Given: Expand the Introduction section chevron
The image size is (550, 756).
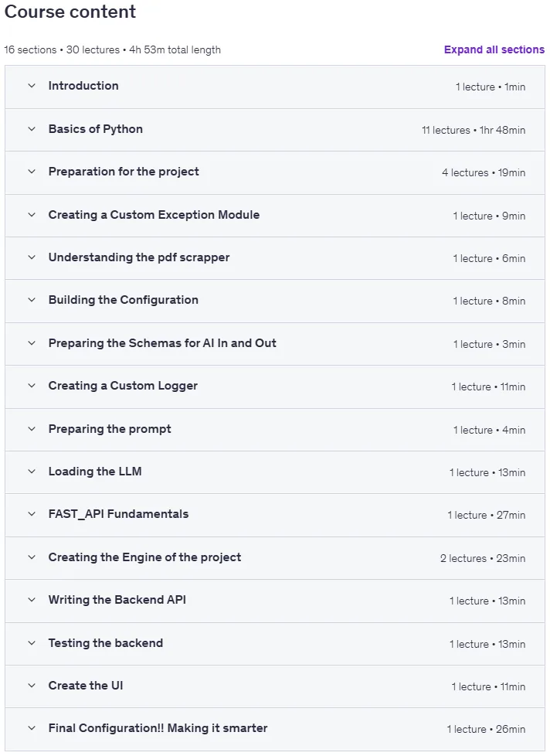Looking at the screenshot, I should pos(32,86).
